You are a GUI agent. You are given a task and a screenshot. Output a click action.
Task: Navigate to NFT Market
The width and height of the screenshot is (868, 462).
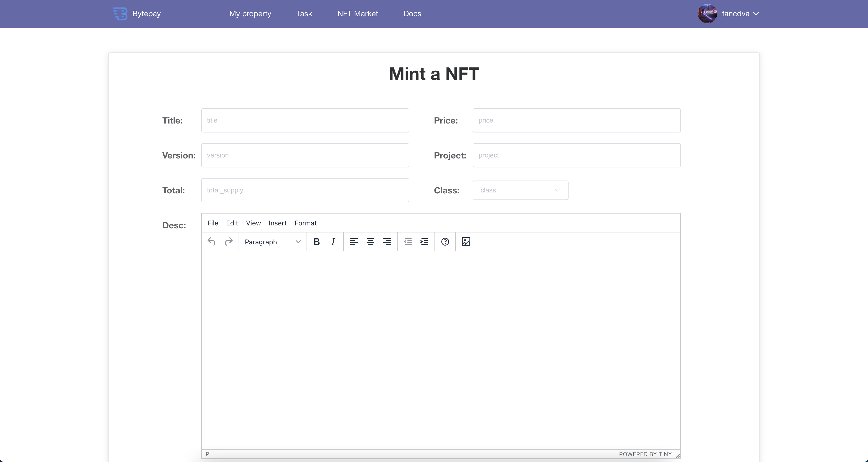[x=358, y=14]
